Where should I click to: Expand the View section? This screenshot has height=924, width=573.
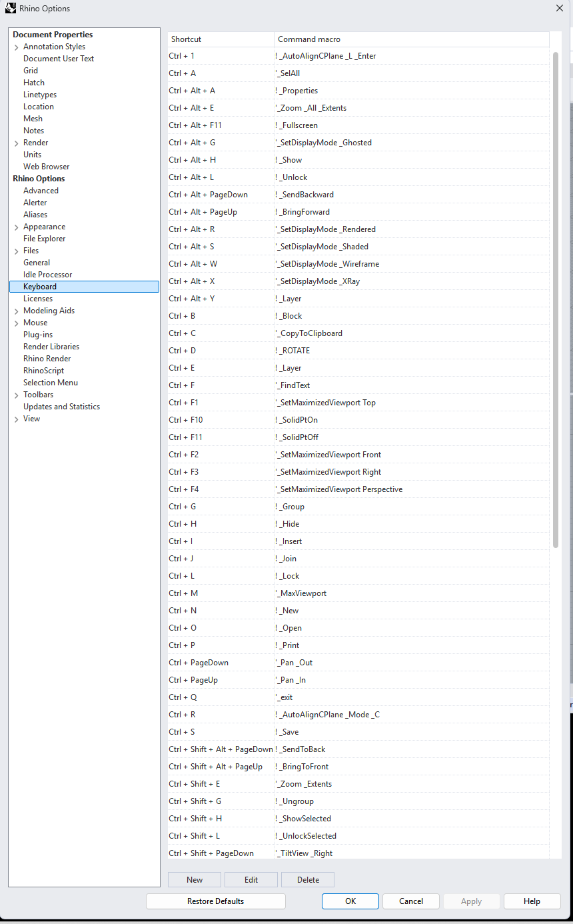click(x=15, y=419)
